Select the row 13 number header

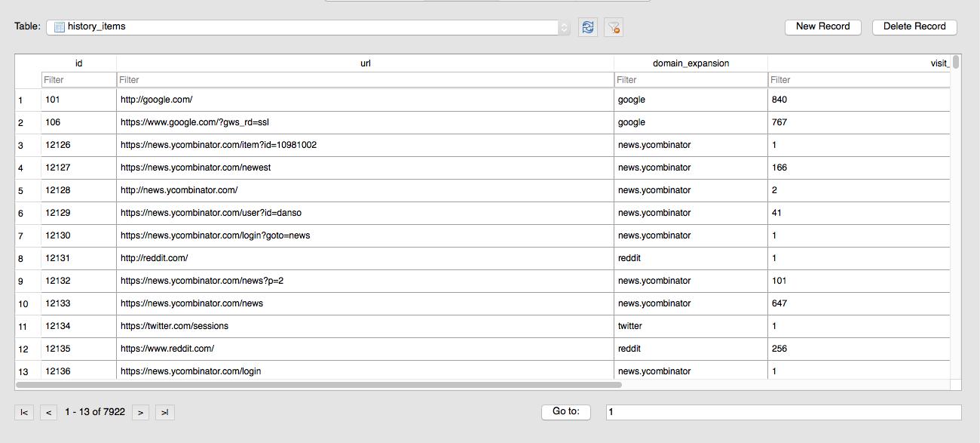coord(28,370)
